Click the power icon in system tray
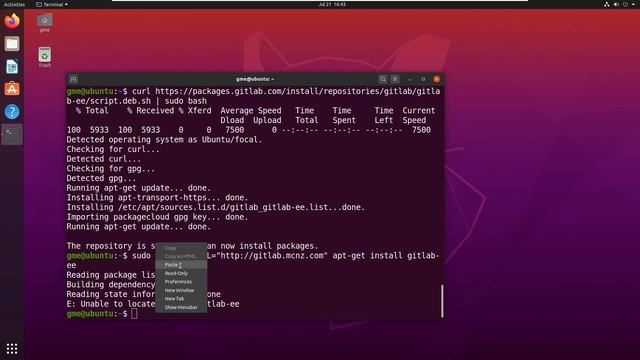 [625, 4]
